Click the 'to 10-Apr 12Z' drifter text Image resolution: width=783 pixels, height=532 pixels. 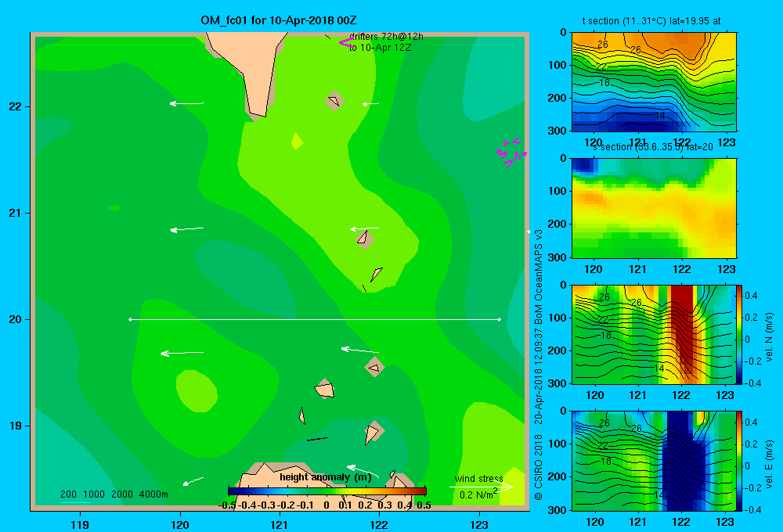381,48
